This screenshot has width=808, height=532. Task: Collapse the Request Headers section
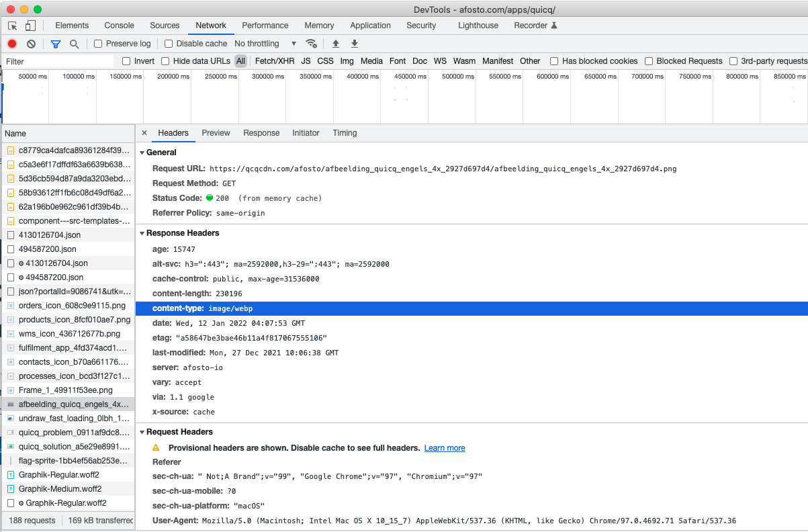point(142,431)
